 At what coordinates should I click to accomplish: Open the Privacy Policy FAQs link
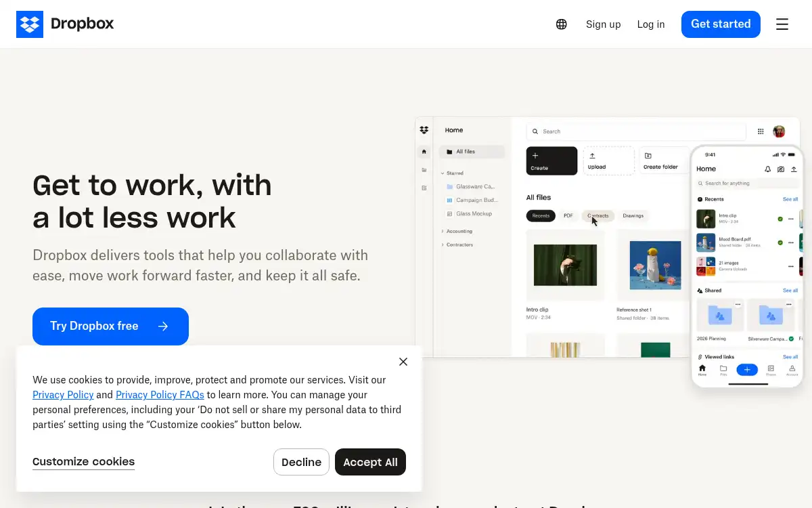pyautogui.click(x=160, y=395)
